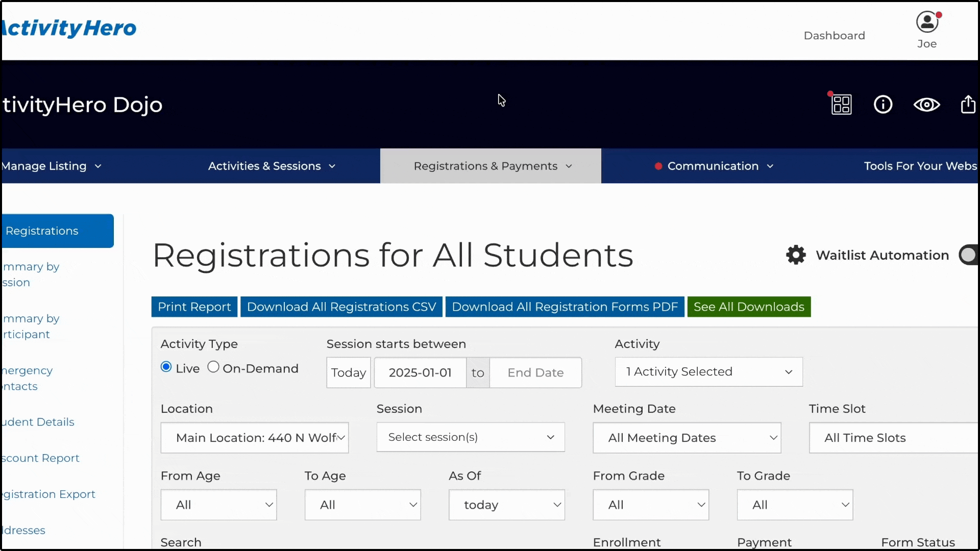Click the eye preview listing icon
This screenshot has width=980, height=551.
926,105
